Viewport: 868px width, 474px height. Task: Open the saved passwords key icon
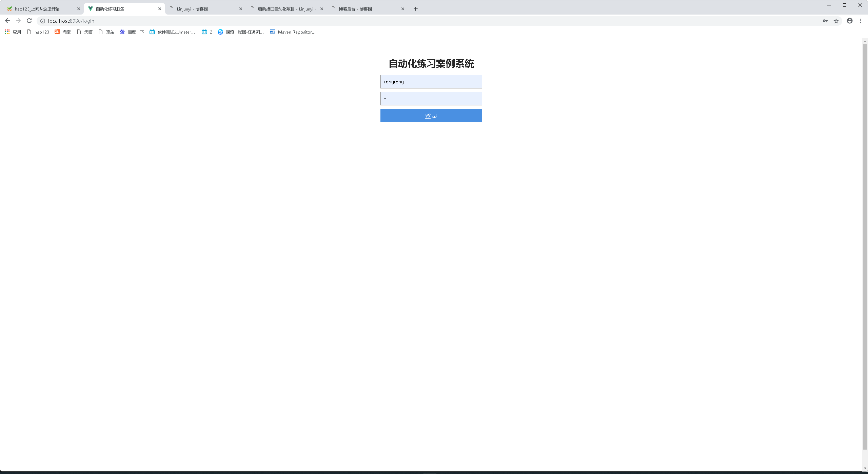(x=825, y=21)
